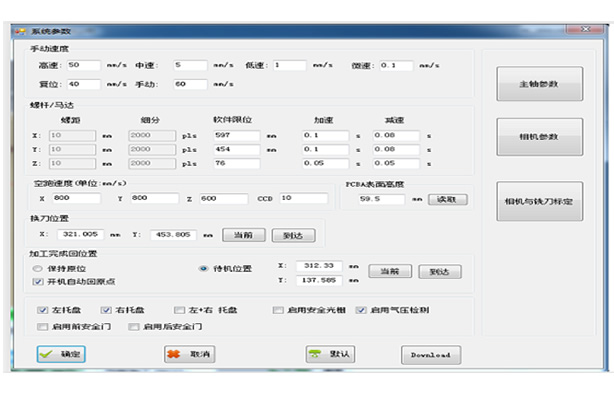Click the 高速 field showing 50
Viewport: 614px width, 393px height.
(83, 65)
